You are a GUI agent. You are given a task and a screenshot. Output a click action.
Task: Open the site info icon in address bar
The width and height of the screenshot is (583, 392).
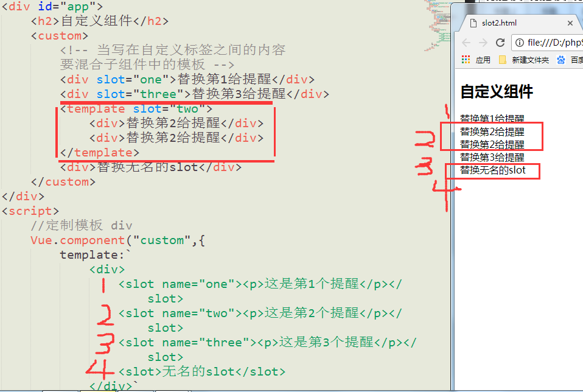click(x=520, y=43)
